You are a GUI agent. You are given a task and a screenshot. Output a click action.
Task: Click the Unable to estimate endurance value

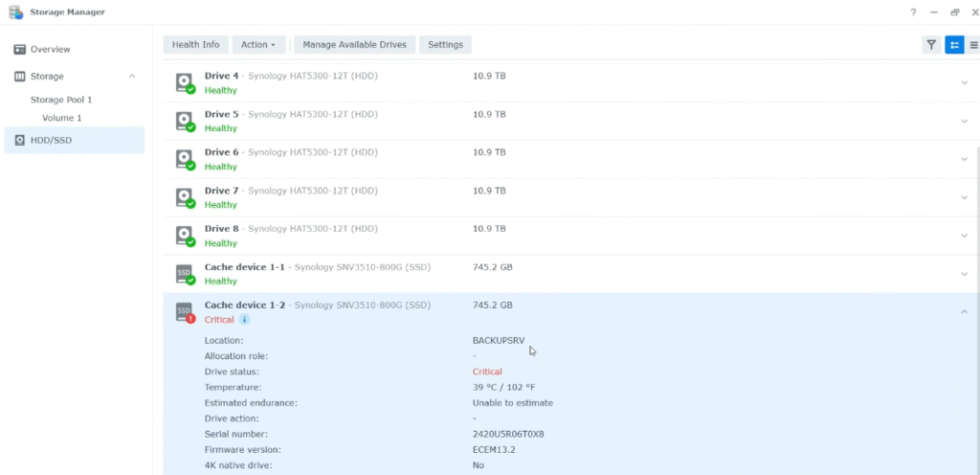[513, 402]
